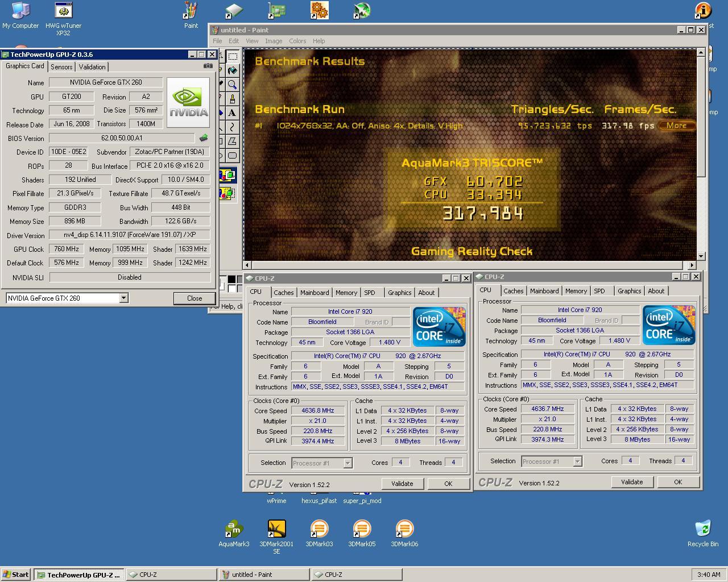
Task: Open SPD tab in left CPU-Z window
Action: coord(370,293)
